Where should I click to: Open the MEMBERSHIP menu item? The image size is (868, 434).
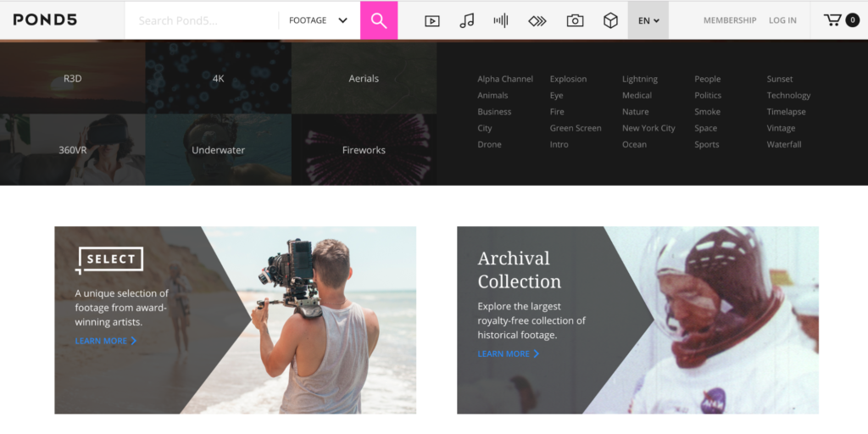click(x=729, y=20)
